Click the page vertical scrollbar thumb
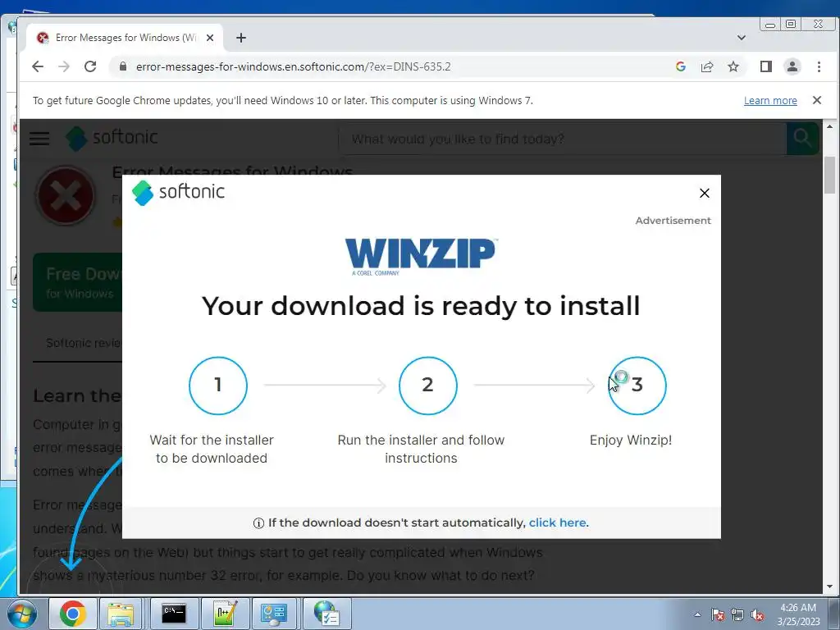 click(830, 176)
